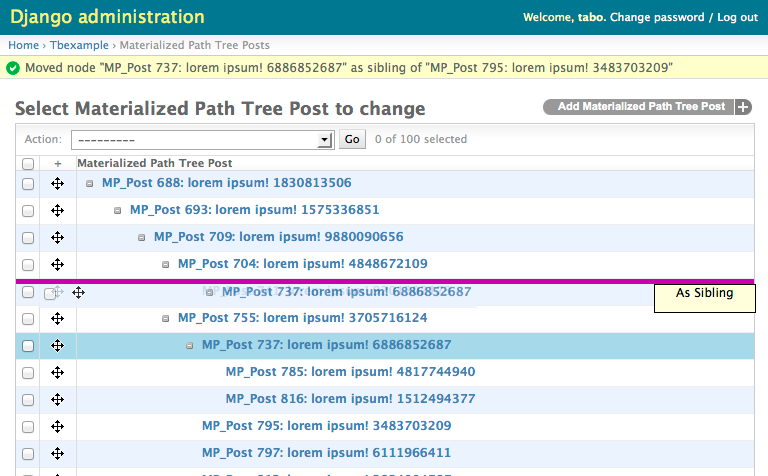
Task: Check the box for MP_Post 693 row
Action: pyautogui.click(x=28, y=210)
